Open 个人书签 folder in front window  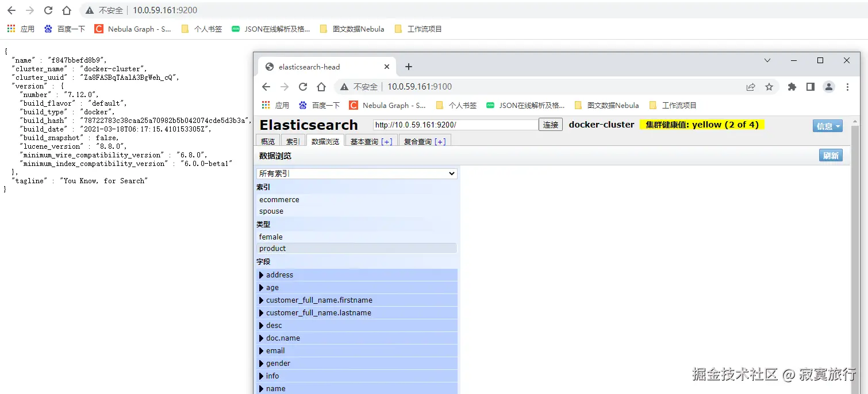456,105
